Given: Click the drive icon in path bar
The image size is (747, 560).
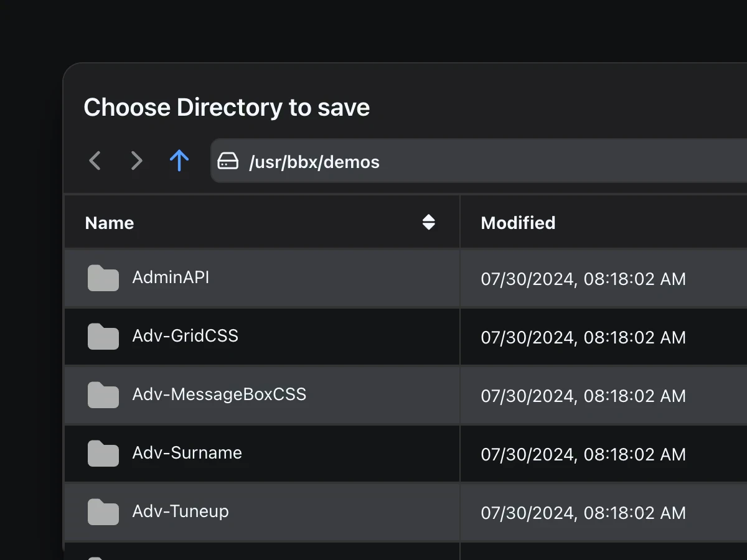Looking at the screenshot, I should pos(228,162).
